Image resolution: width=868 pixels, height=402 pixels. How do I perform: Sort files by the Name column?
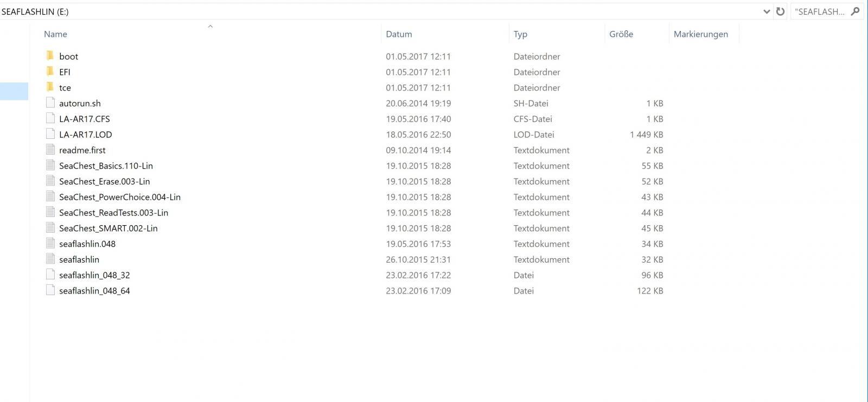point(55,34)
